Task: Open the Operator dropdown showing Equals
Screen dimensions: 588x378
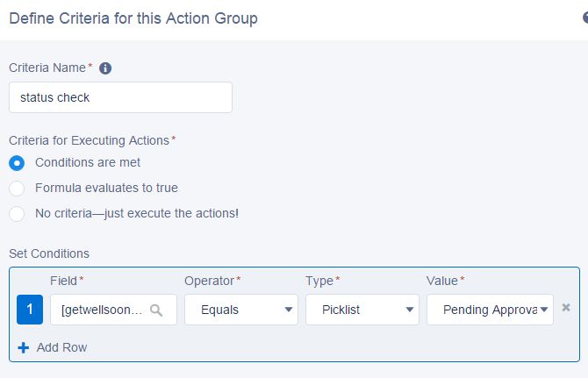Action: (x=240, y=310)
